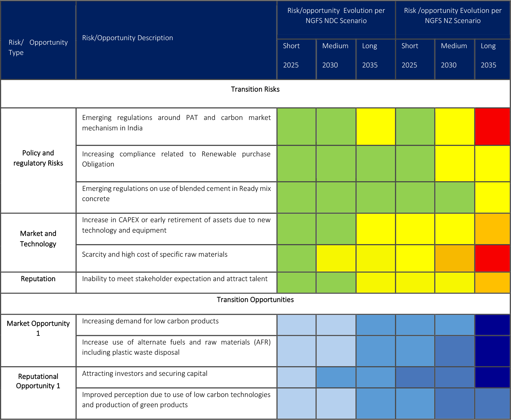Select the orange Reputation Long 2035 cell
The width and height of the screenshot is (511, 420).
pyautogui.click(x=492, y=282)
